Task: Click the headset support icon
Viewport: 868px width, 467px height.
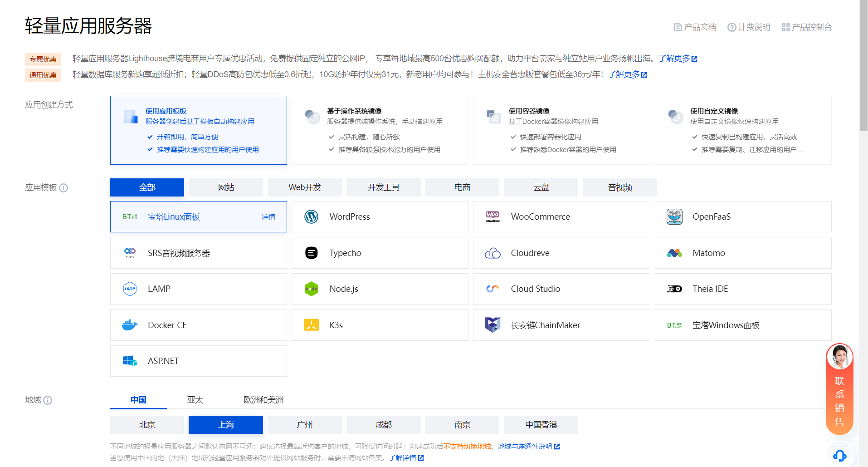Action: 839,455
